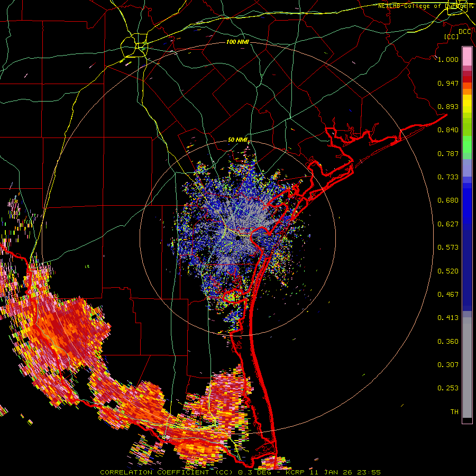Click the 0.413 scale value

coord(448,318)
